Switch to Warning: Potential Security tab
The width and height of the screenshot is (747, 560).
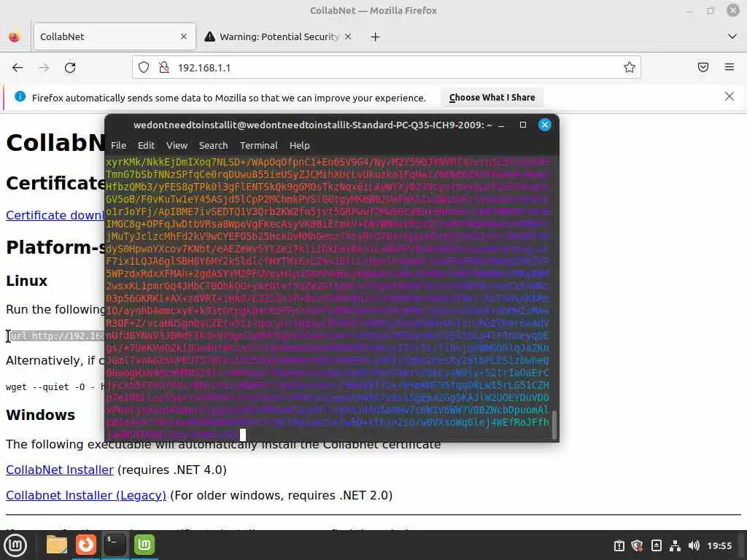tap(279, 36)
